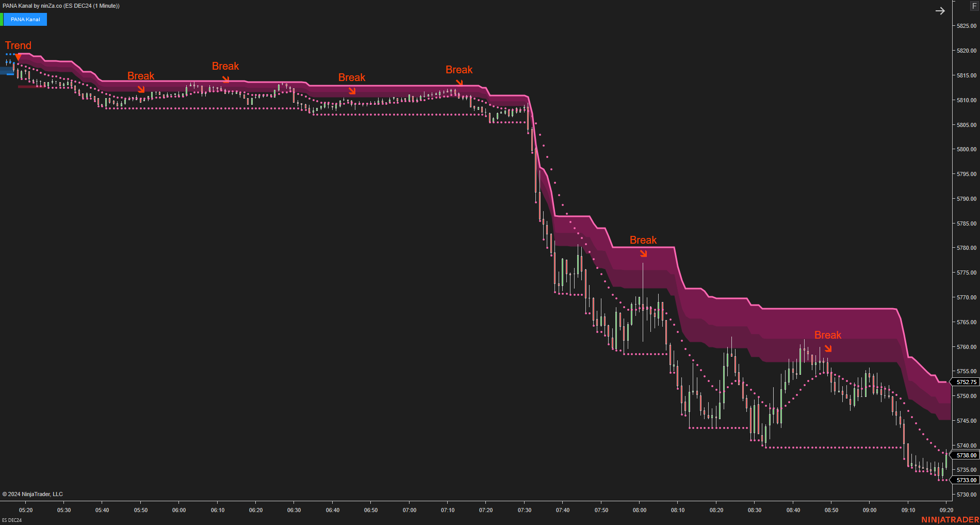Click the Trend text label

18,45
